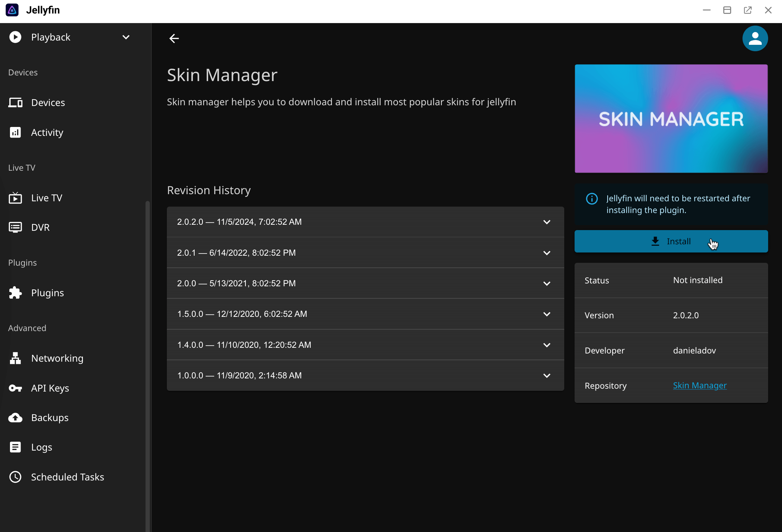Click the Skin Manager banner image
Screen dimensions: 782x532
point(671,119)
